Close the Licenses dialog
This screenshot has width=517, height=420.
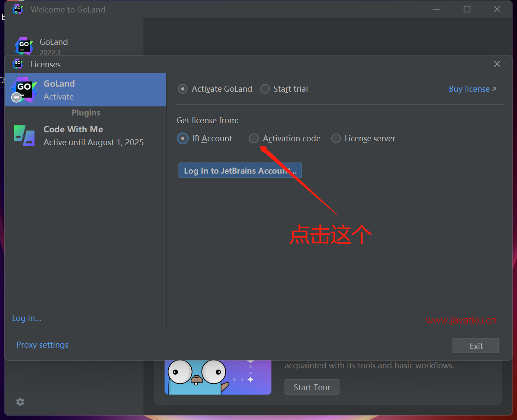pos(497,64)
